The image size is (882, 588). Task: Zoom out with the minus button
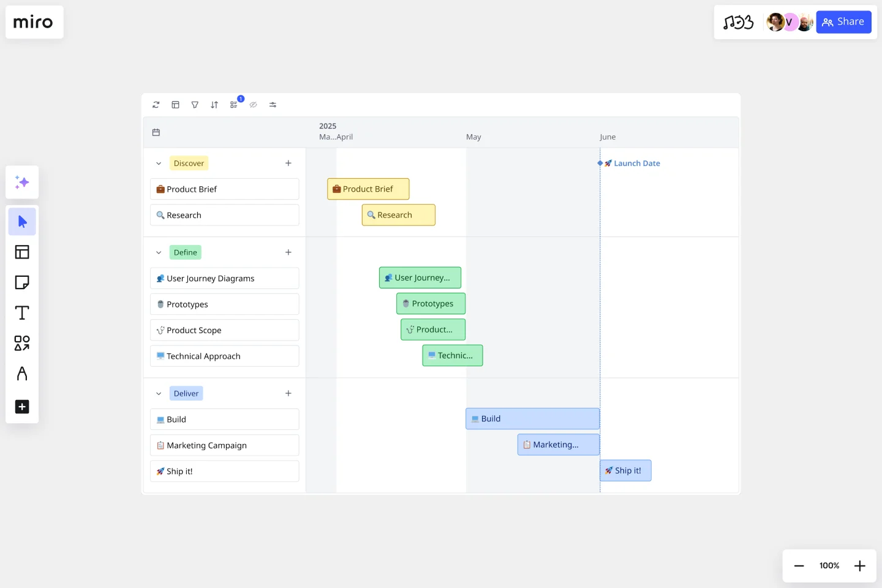(x=799, y=566)
